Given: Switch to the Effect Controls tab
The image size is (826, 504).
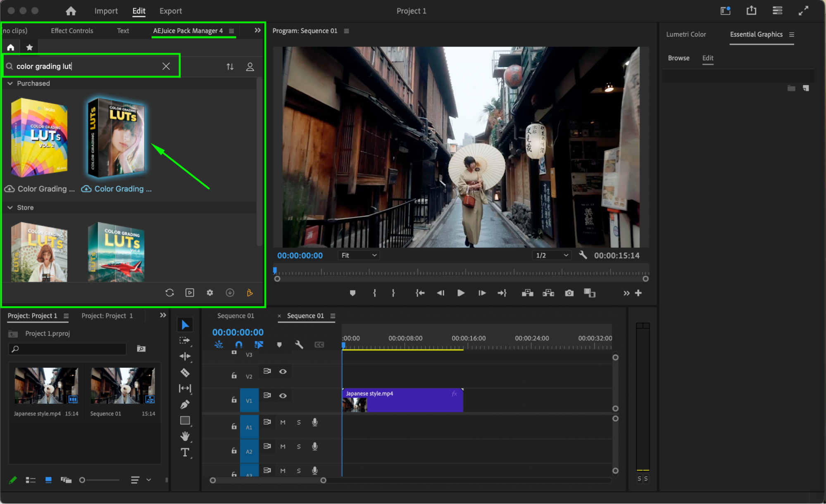Looking at the screenshot, I should (72, 31).
